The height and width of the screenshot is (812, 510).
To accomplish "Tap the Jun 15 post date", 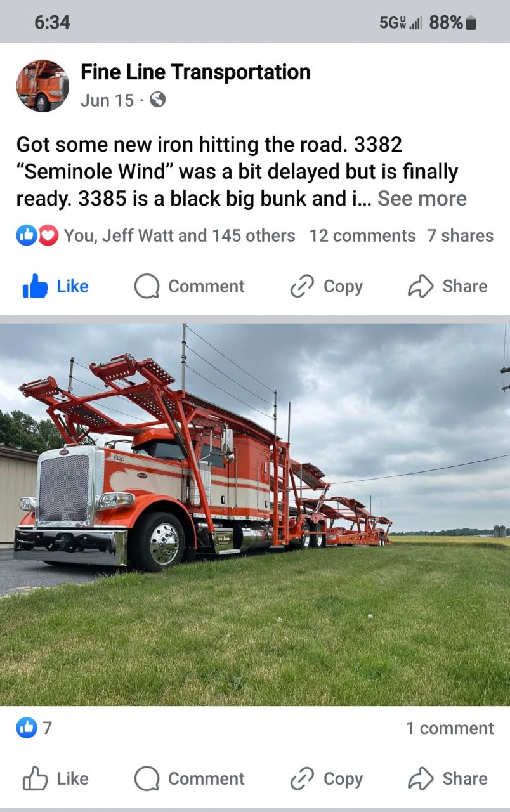I will 107,100.
